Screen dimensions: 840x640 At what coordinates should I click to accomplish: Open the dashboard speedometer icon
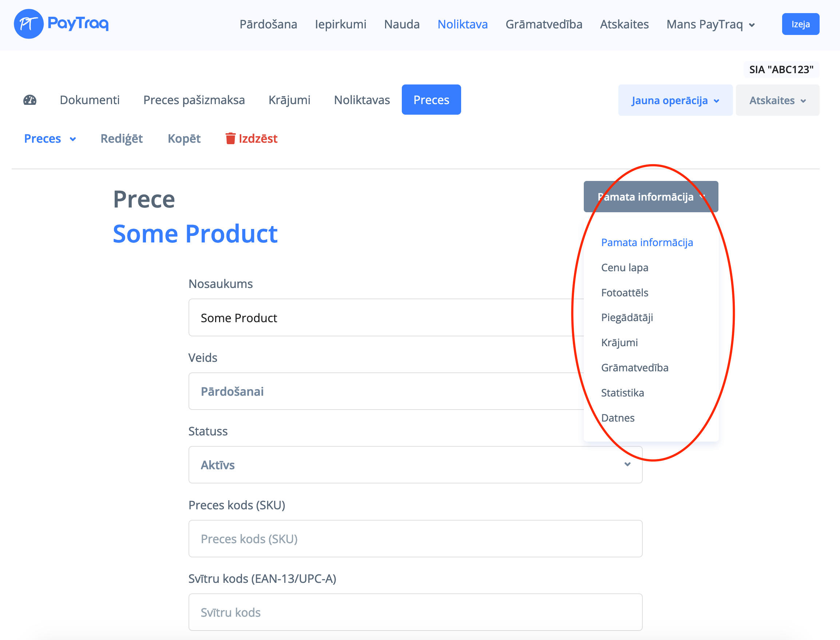(x=30, y=100)
